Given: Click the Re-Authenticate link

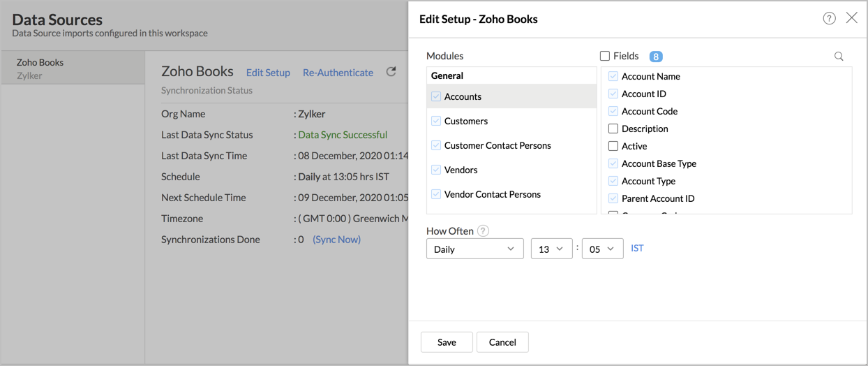Looking at the screenshot, I should (x=338, y=73).
